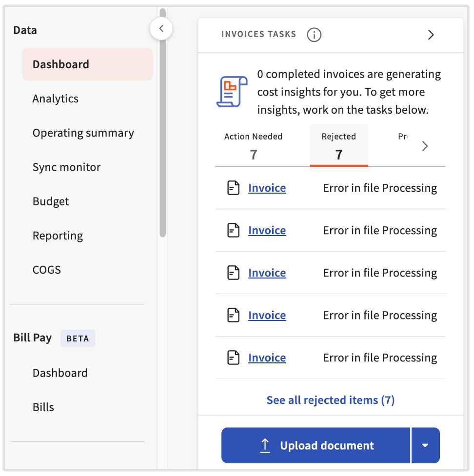This screenshot has width=474, height=476.
Task: Go to Sync monitor page
Action: pyautogui.click(x=66, y=167)
